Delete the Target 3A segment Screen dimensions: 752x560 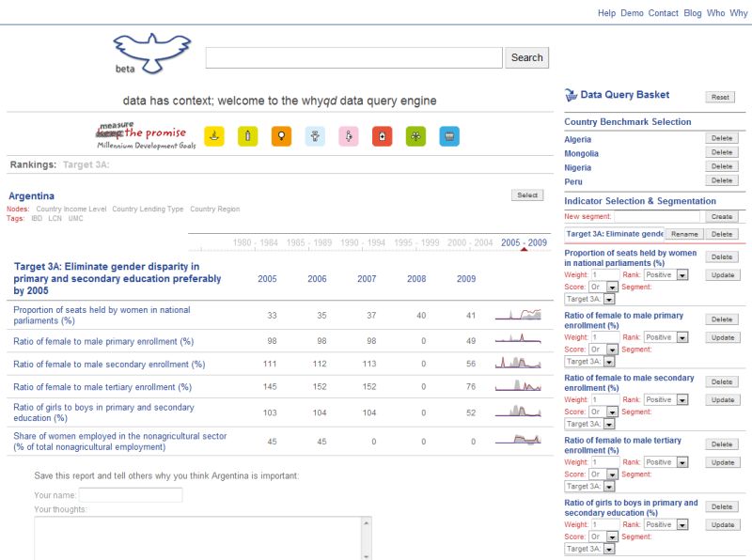point(722,234)
